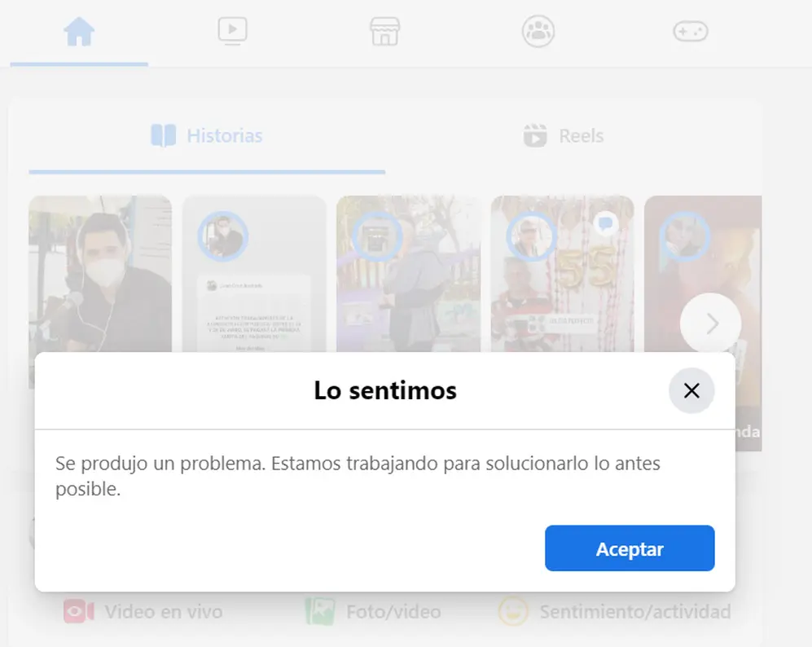Image resolution: width=812 pixels, height=647 pixels.
Task: Click the Aceptar button
Action: coord(630,548)
